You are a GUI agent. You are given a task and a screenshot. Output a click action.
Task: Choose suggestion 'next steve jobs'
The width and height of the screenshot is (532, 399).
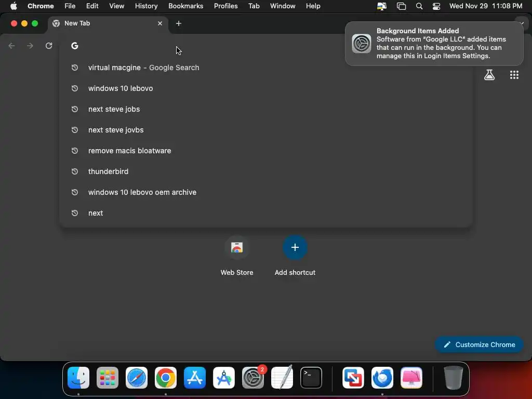tap(266, 109)
